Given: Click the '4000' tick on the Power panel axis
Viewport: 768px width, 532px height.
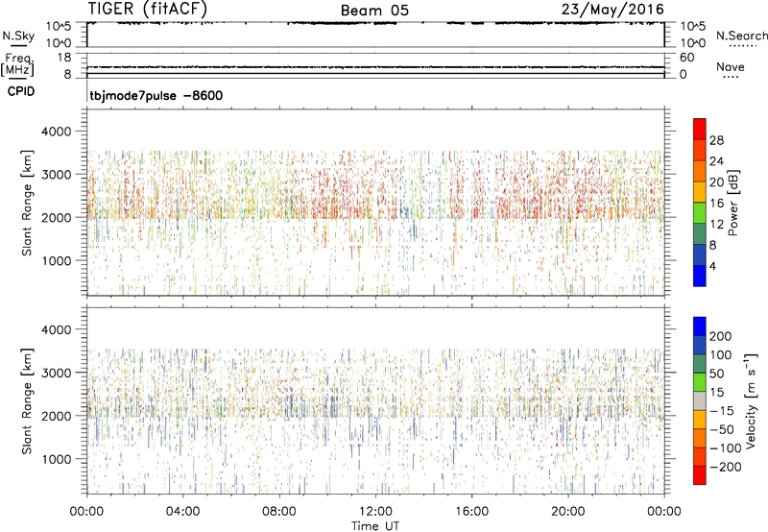Looking at the screenshot, I should (57, 132).
